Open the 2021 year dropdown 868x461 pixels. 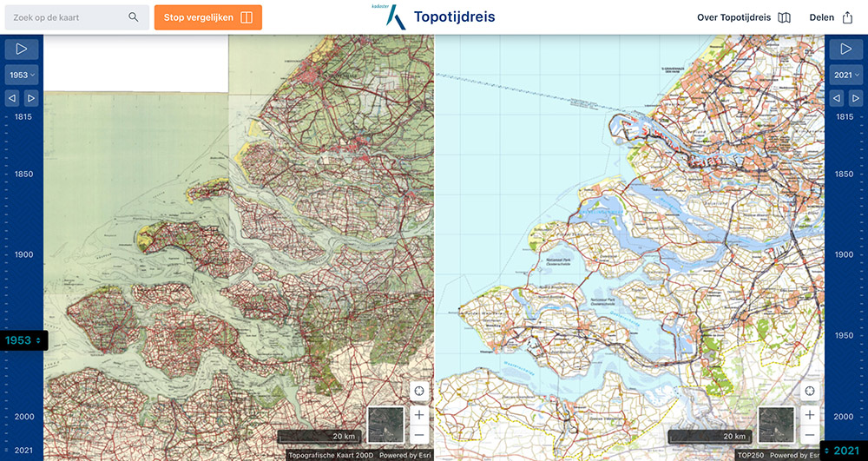click(x=846, y=76)
